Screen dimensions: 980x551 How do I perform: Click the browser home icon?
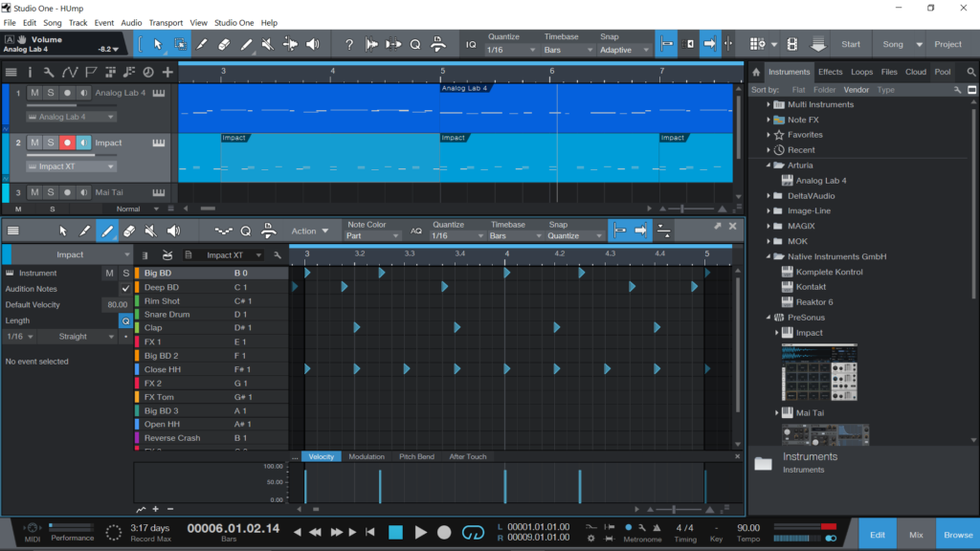tap(756, 72)
